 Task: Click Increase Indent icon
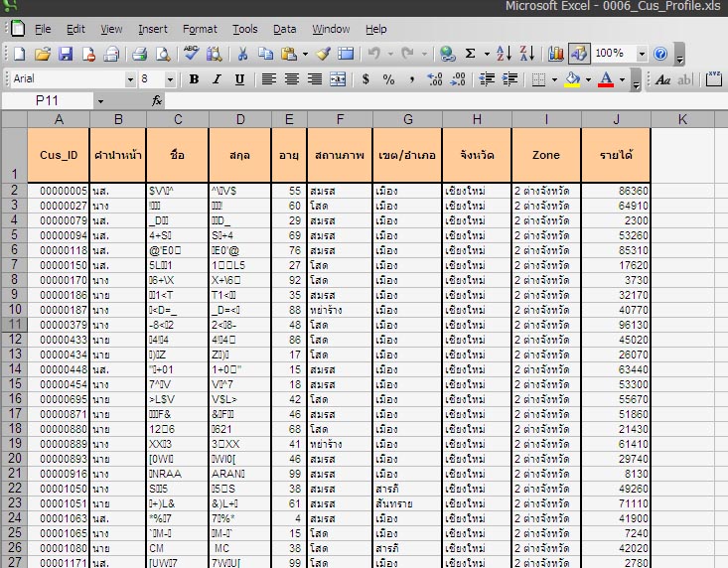pyautogui.click(x=510, y=79)
